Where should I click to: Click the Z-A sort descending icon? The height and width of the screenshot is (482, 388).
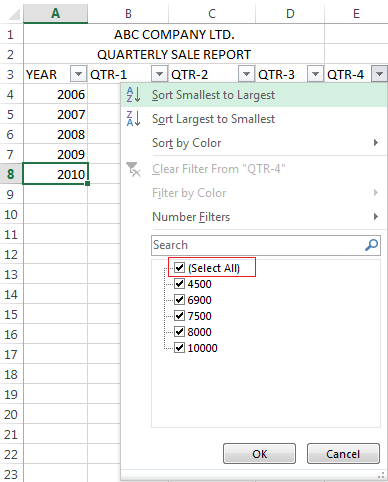point(133,119)
